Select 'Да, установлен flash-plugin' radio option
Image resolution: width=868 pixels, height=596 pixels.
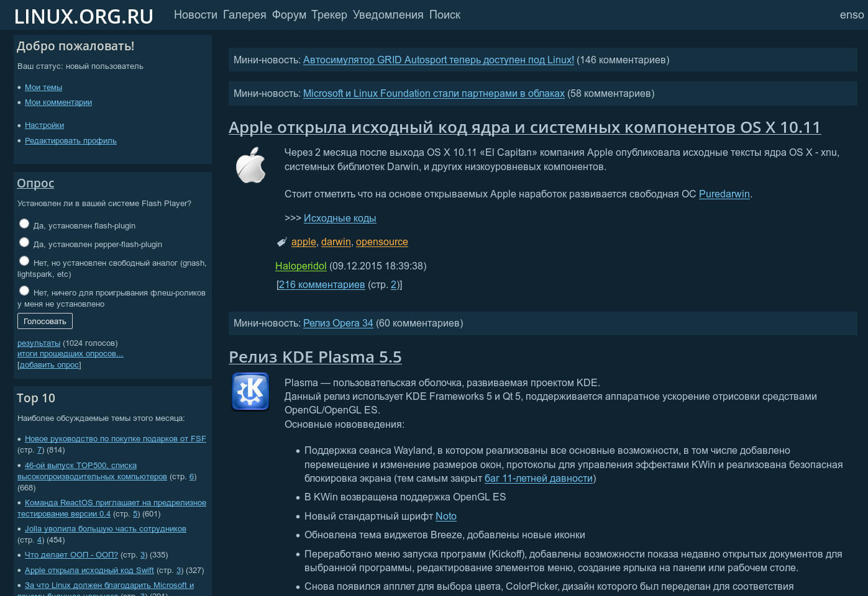pos(24,223)
